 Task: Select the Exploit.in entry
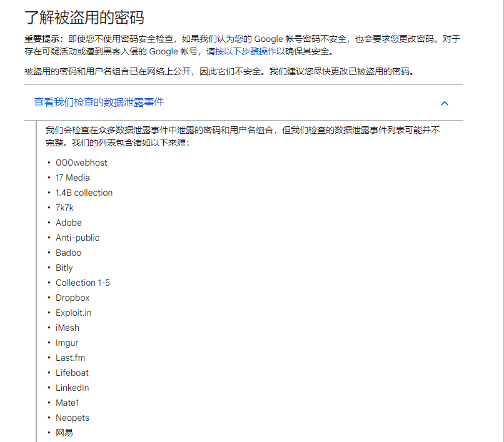coord(73,313)
